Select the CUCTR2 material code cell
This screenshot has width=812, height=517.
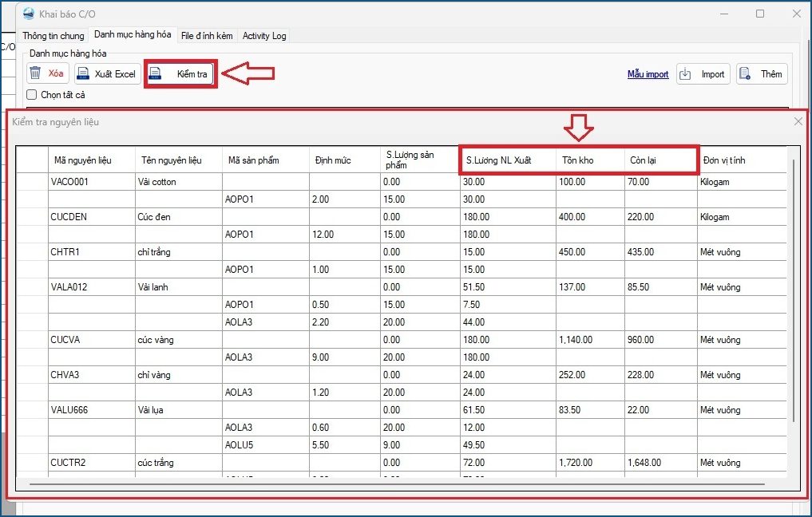coord(91,463)
